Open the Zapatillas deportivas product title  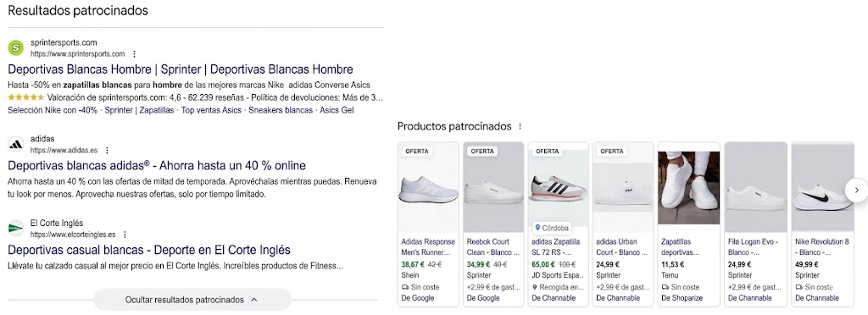681,247
